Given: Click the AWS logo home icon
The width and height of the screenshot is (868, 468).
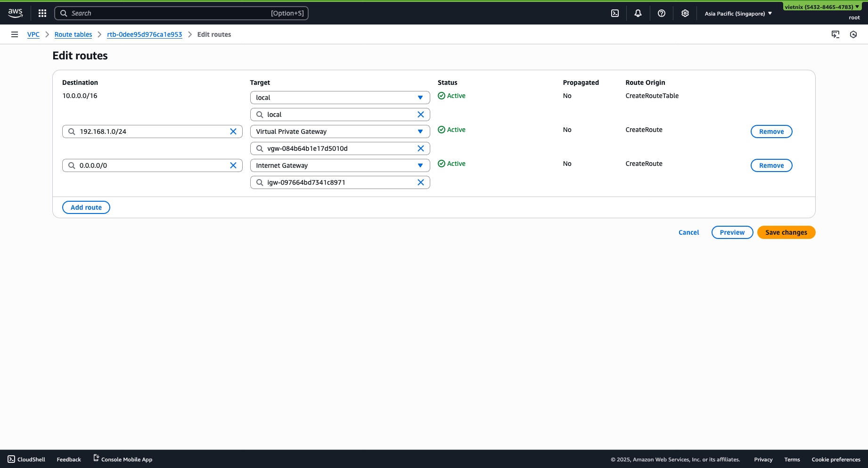Looking at the screenshot, I should [x=16, y=13].
